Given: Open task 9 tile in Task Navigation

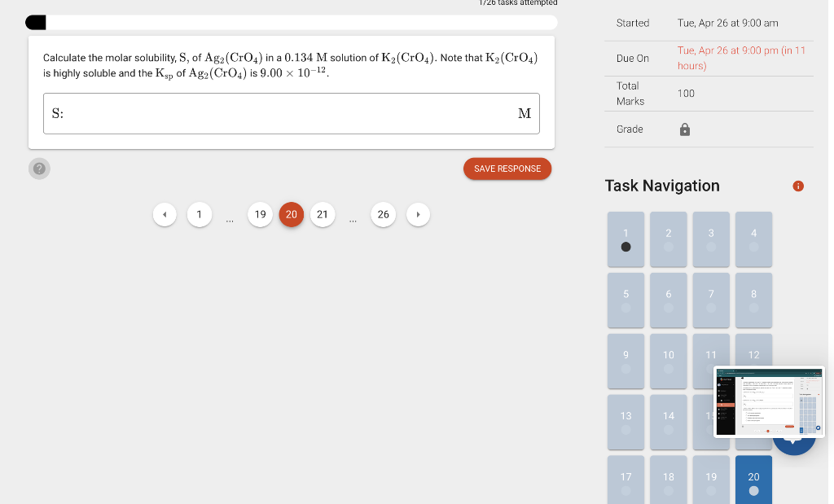Looking at the screenshot, I should click(626, 361).
